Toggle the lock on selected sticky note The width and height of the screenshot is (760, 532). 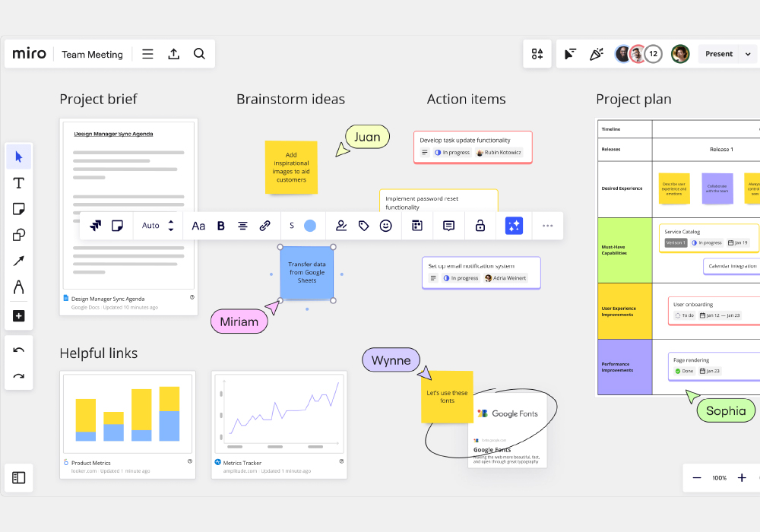480,226
